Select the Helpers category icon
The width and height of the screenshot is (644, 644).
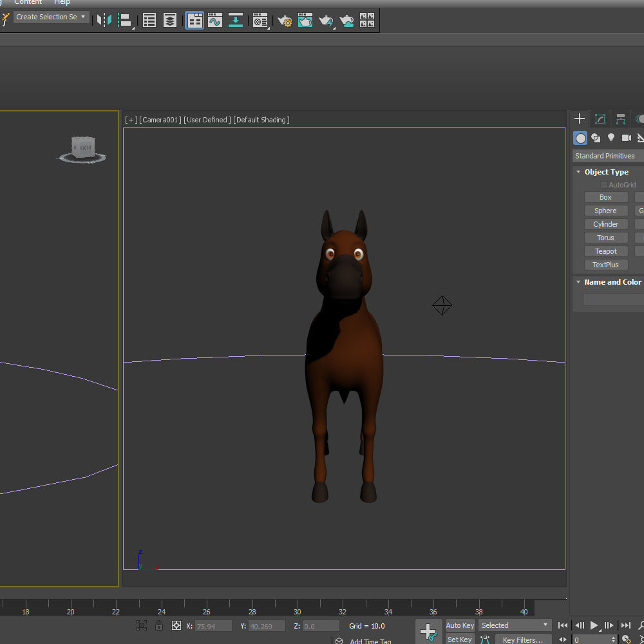(640, 138)
